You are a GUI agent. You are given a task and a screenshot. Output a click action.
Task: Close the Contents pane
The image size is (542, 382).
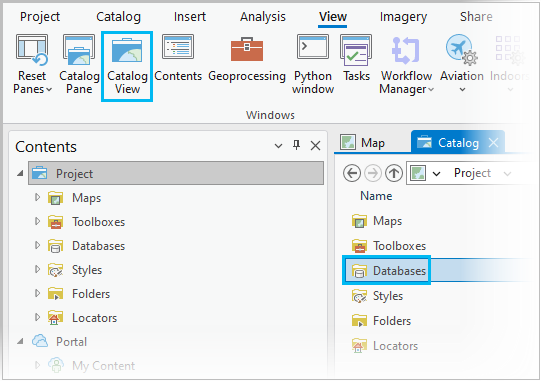[x=315, y=146]
